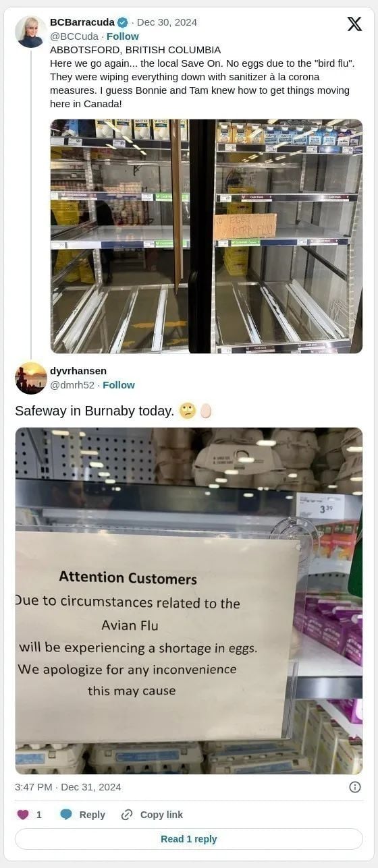
Task: Open the @dmrh52 handle link
Action: point(72,384)
